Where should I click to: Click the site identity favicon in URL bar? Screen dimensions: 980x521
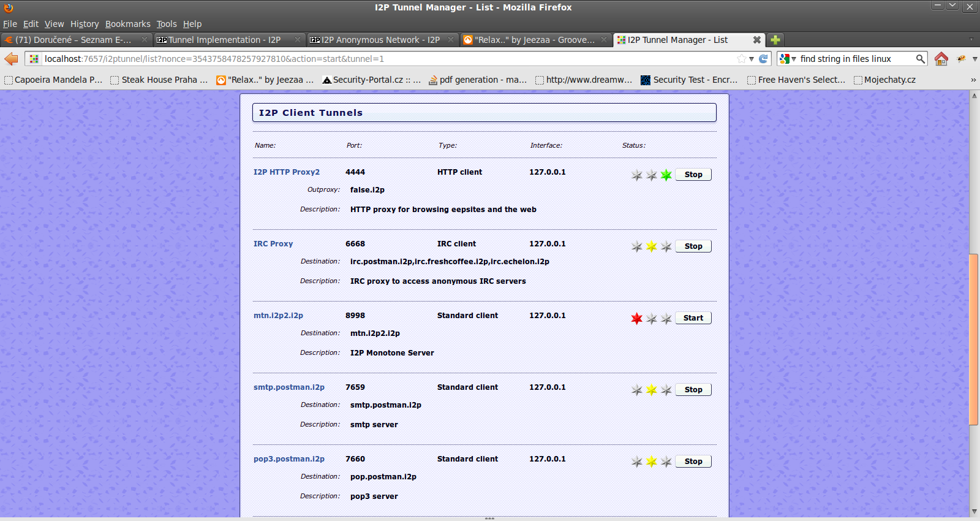pyautogui.click(x=34, y=59)
